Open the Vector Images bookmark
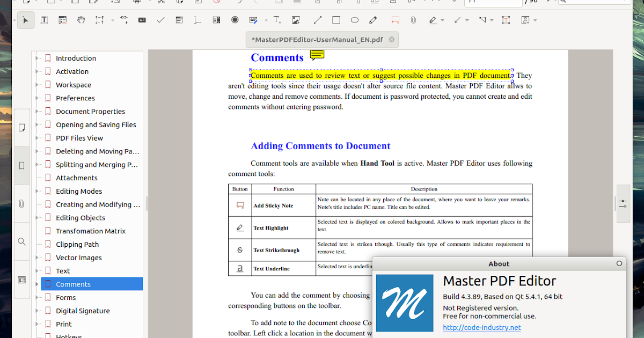The height and width of the screenshot is (338, 644). pyautogui.click(x=79, y=258)
